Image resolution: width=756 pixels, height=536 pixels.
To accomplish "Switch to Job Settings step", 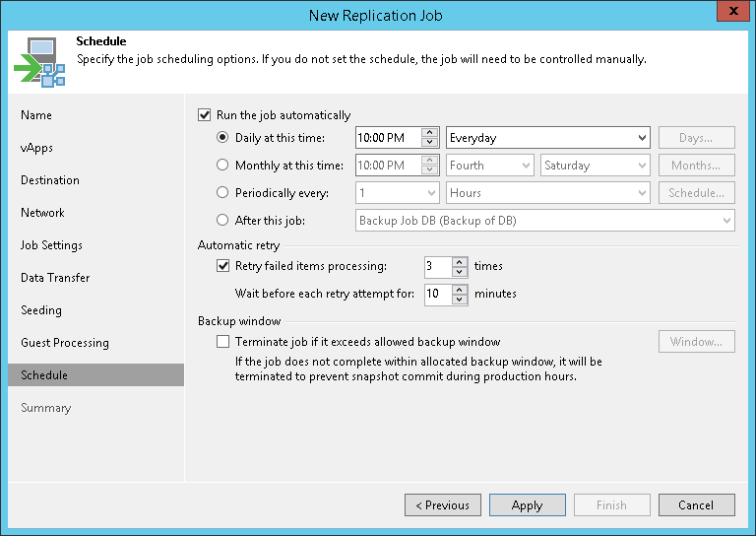I will click(x=52, y=245).
